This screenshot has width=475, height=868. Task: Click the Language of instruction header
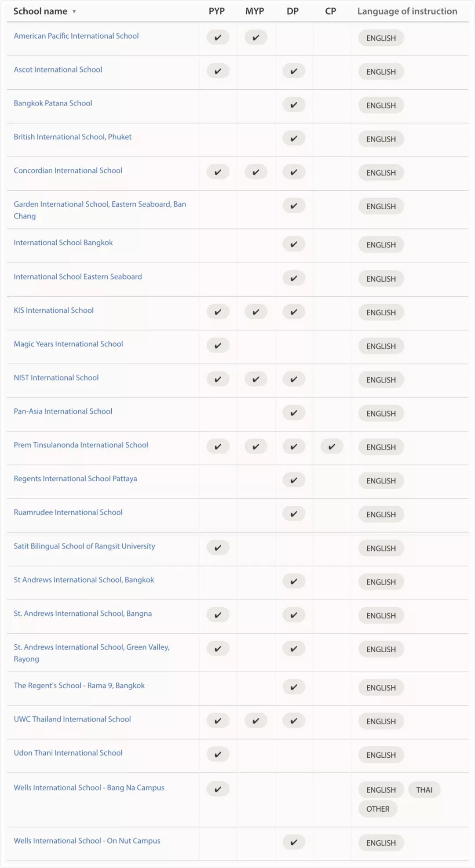407,11
